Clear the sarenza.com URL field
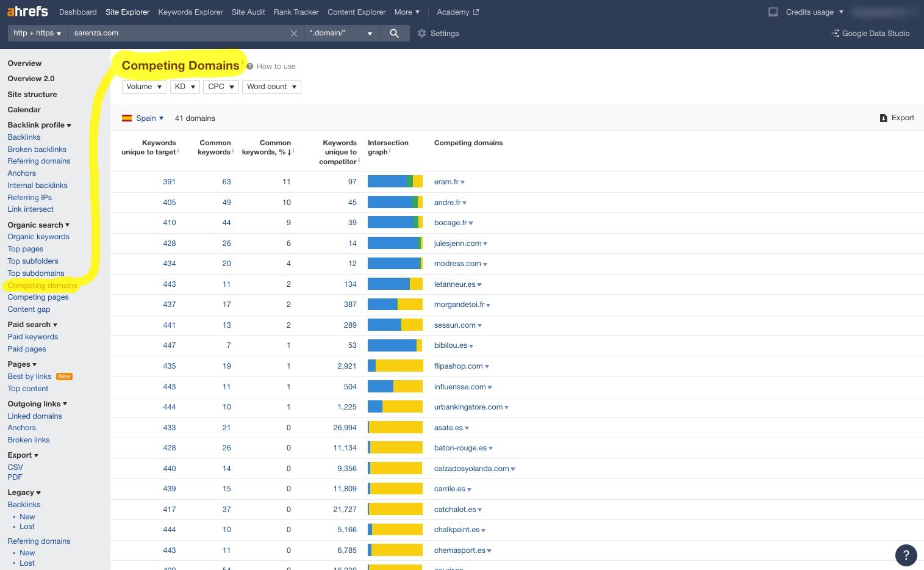This screenshot has height=570, width=924. click(x=293, y=34)
